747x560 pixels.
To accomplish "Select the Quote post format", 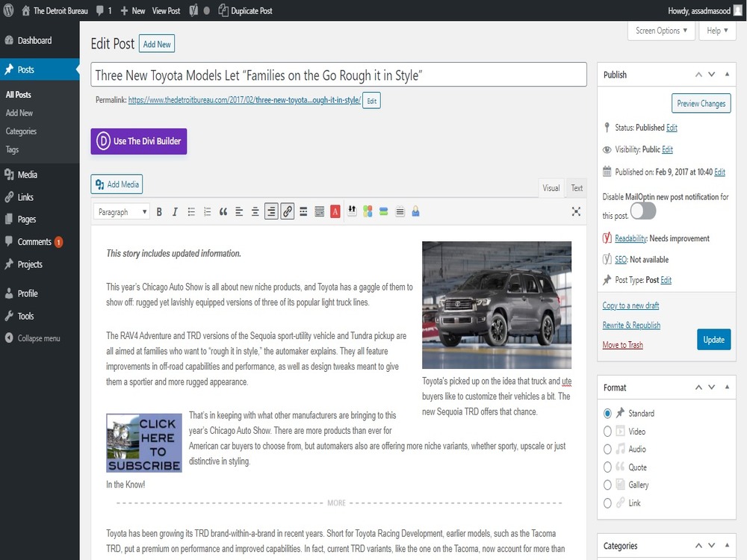I will [x=607, y=467].
